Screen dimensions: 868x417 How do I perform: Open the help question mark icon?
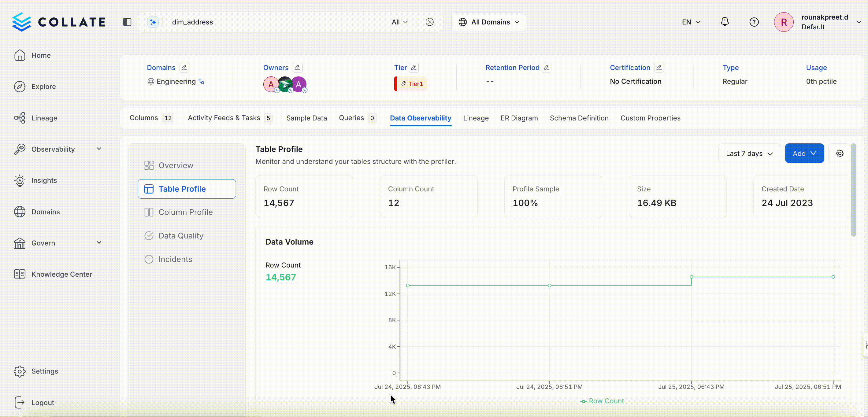754,22
